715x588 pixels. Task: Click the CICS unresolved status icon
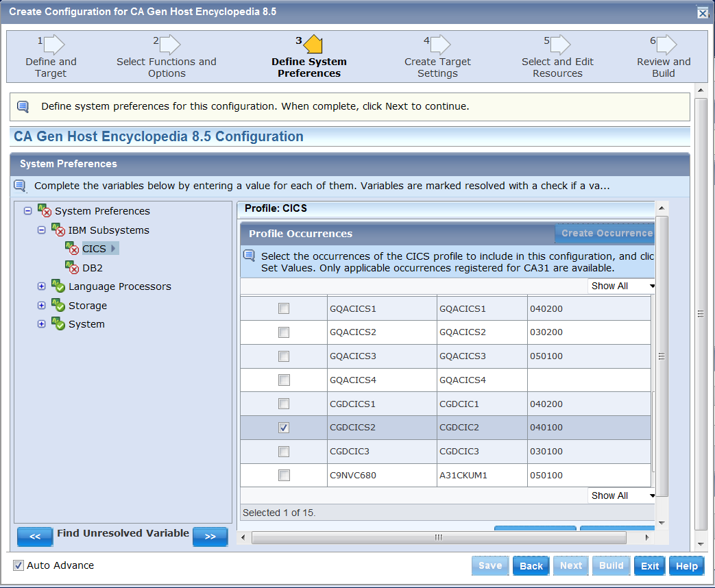point(72,248)
